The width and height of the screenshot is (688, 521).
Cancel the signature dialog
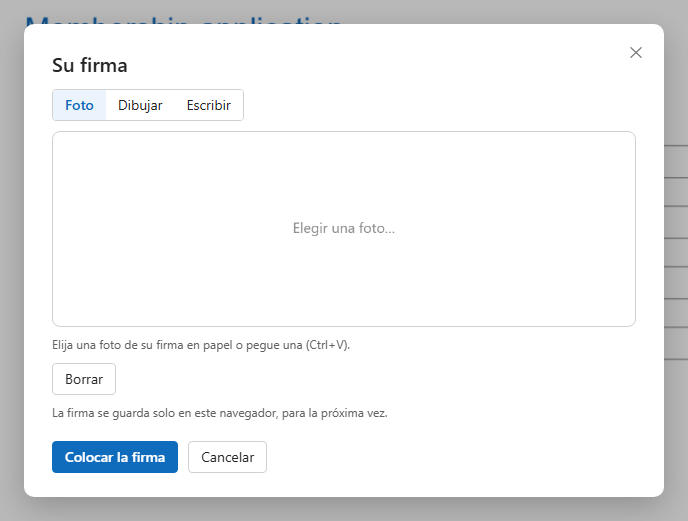click(227, 457)
